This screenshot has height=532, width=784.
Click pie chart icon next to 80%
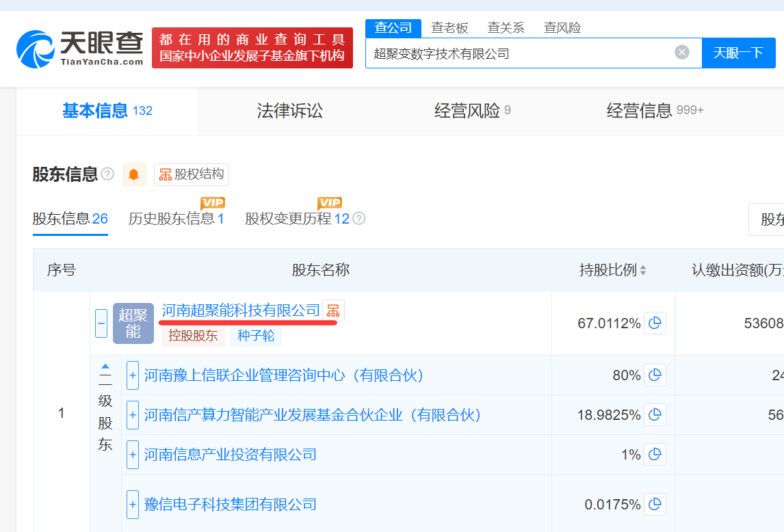[x=655, y=375]
